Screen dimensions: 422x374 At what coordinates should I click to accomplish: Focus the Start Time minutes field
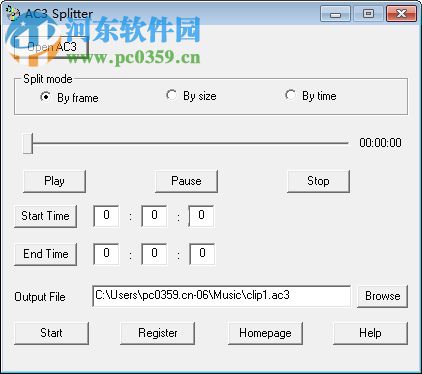(x=154, y=216)
